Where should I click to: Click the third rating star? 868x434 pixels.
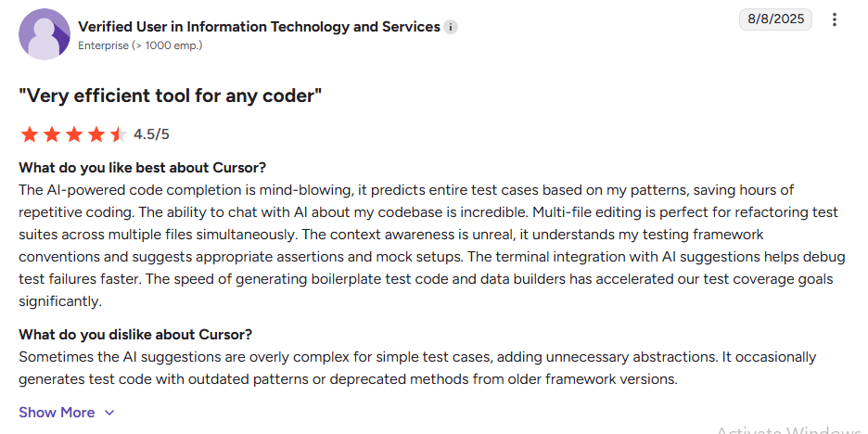coord(74,134)
